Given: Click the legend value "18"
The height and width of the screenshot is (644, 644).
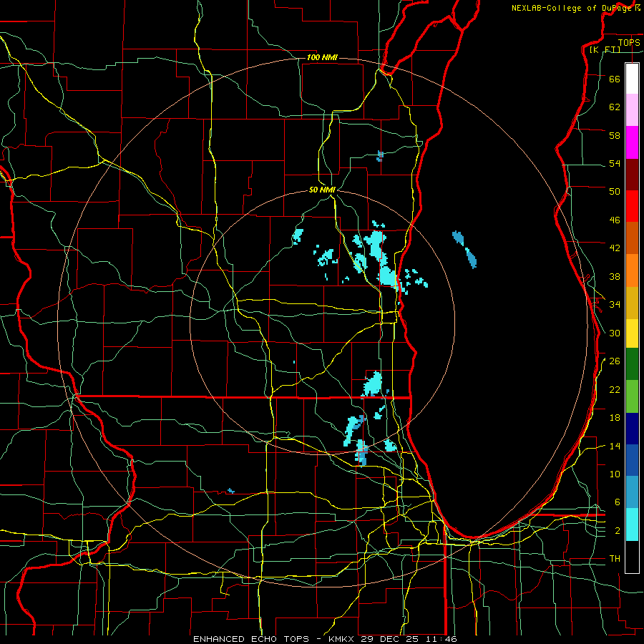Looking at the screenshot, I should click(x=615, y=418).
